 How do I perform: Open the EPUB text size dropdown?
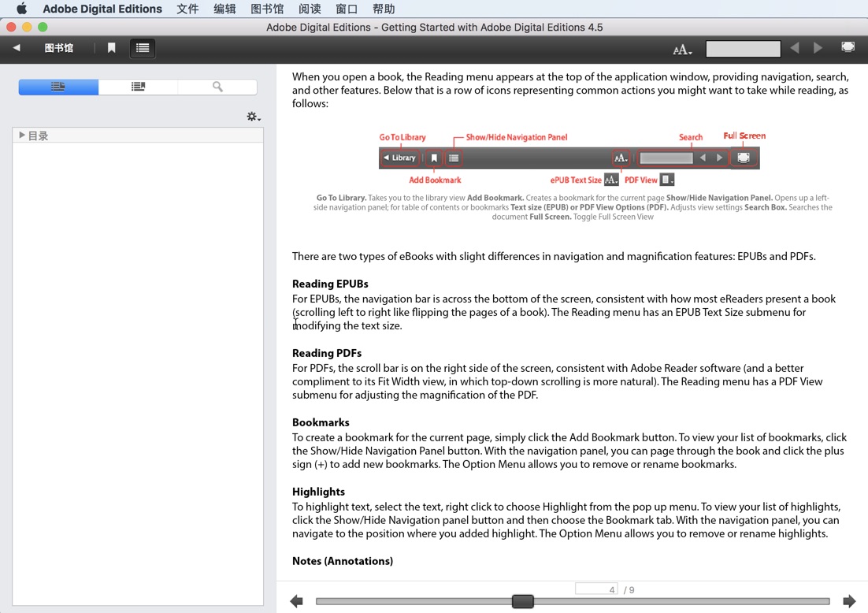[x=682, y=49]
